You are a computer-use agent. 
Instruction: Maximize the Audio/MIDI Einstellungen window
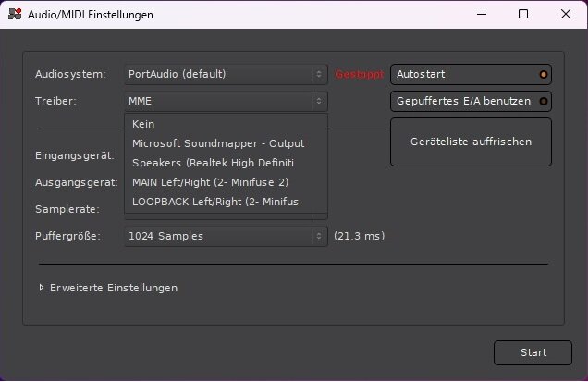tap(523, 14)
